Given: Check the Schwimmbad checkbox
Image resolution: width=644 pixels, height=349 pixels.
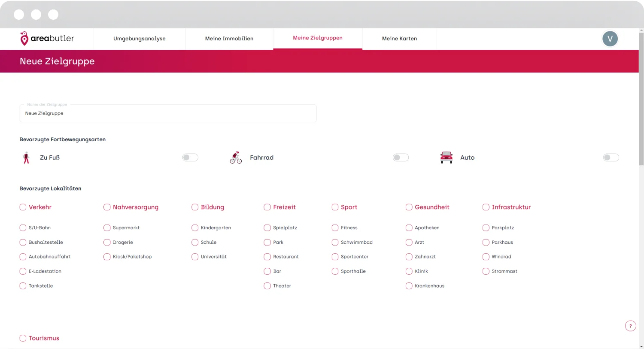Looking at the screenshot, I should tap(335, 242).
